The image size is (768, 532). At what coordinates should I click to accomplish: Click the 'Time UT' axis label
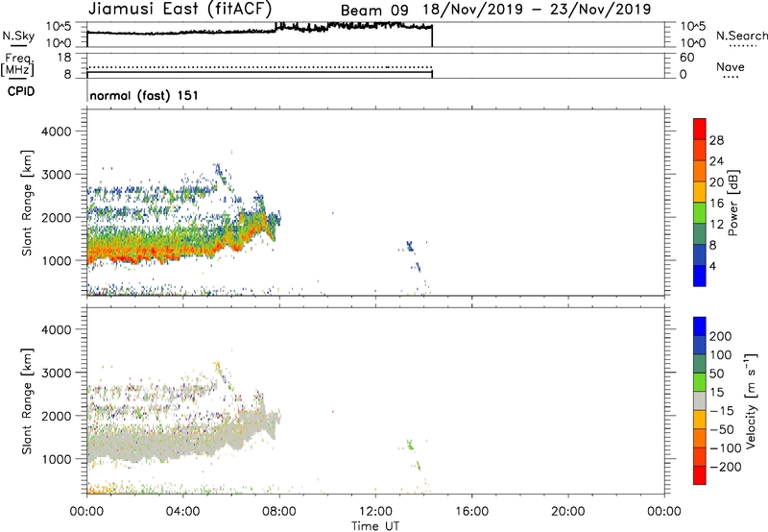tap(375, 526)
